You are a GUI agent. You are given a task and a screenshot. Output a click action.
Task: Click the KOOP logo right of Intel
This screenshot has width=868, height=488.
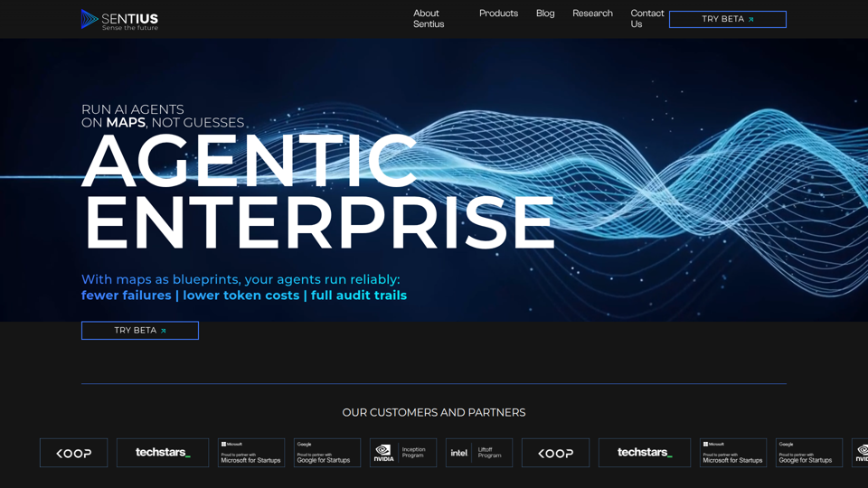click(x=555, y=453)
